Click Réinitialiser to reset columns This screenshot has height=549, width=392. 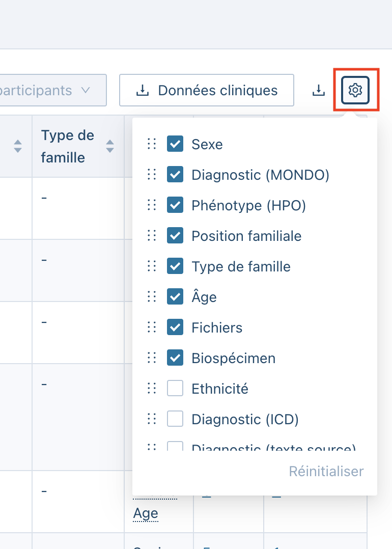[326, 471]
